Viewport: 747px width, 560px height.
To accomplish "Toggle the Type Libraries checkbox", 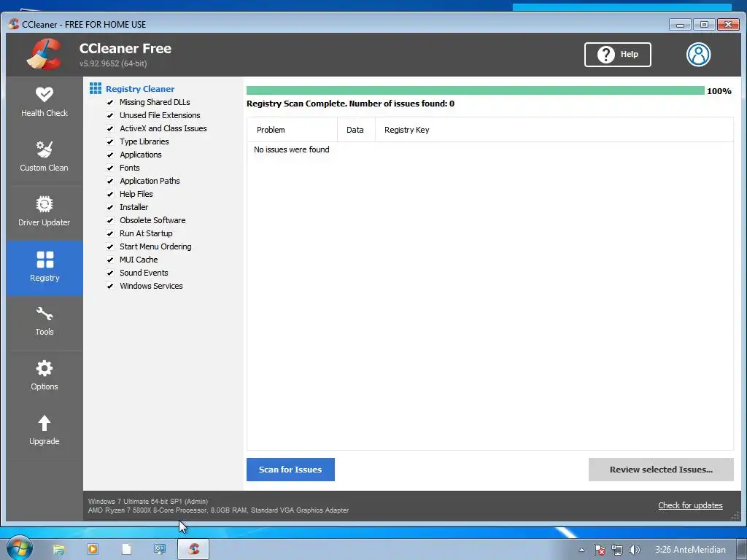I will 110,141.
